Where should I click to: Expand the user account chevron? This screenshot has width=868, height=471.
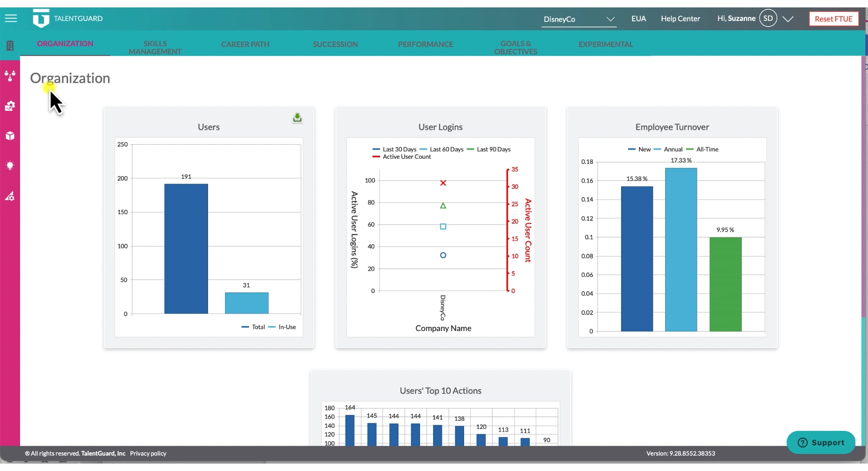pyautogui.click(x=788, y=19)
